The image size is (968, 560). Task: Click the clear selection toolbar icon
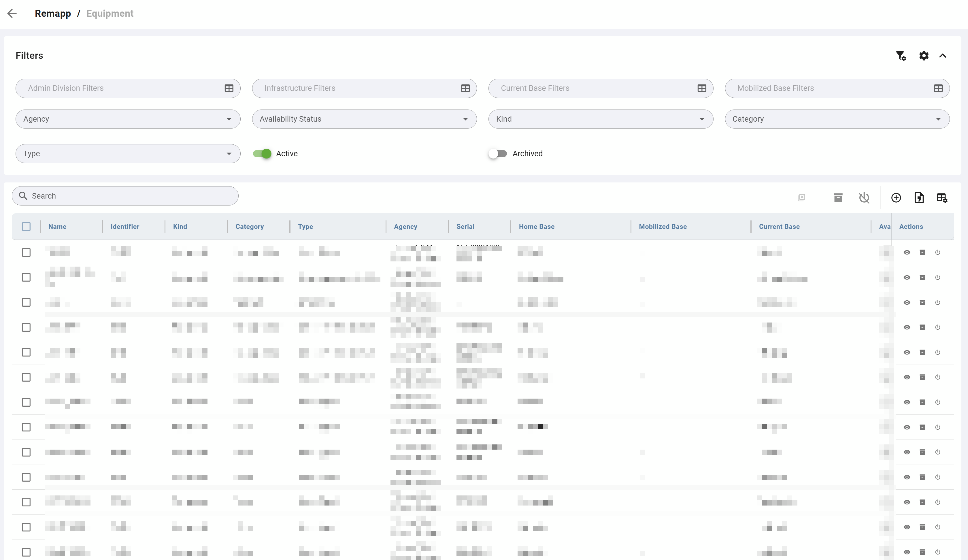[801, 197]
